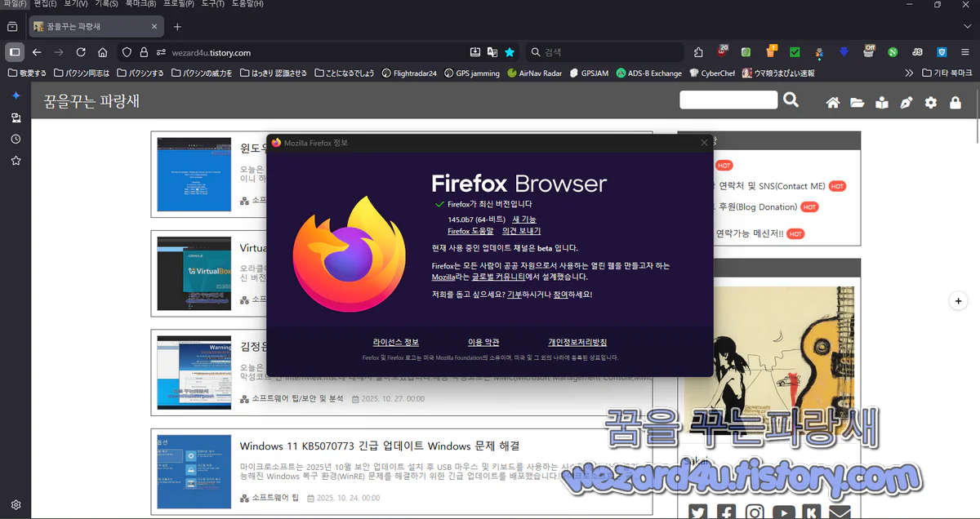This screenshot has height=519, width=980.
Task: Click the translate page icon in address bar
Action: tap(492, 52)
